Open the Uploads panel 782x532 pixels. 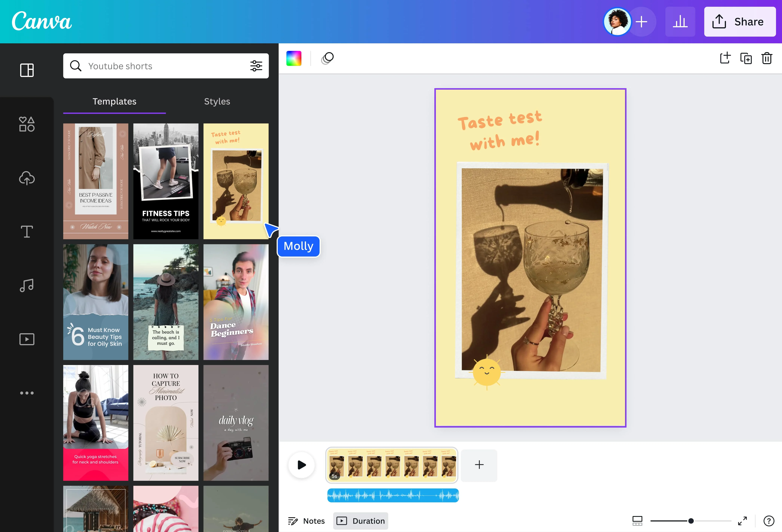click(x=27, y=178)
